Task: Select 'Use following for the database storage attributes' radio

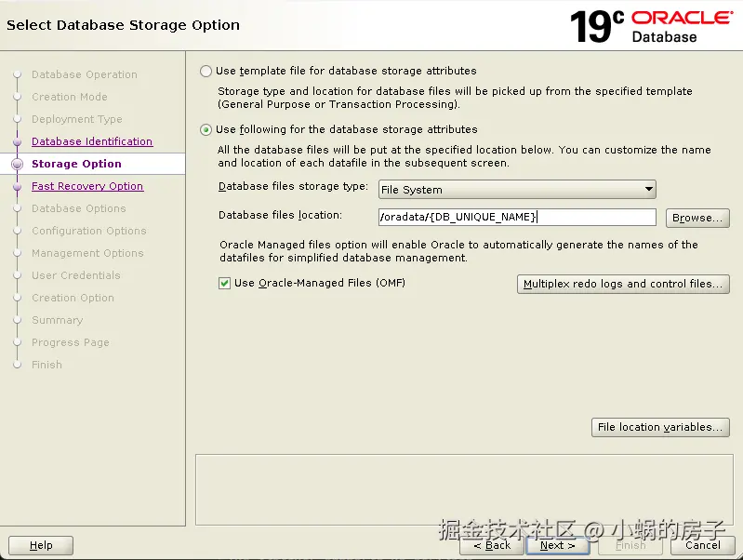Action: pyautogui.click(x=206, y=130)
